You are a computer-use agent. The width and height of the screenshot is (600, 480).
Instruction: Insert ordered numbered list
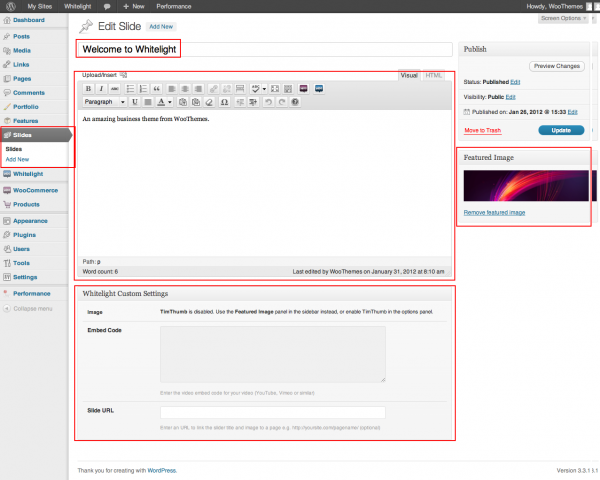point(143,89)
